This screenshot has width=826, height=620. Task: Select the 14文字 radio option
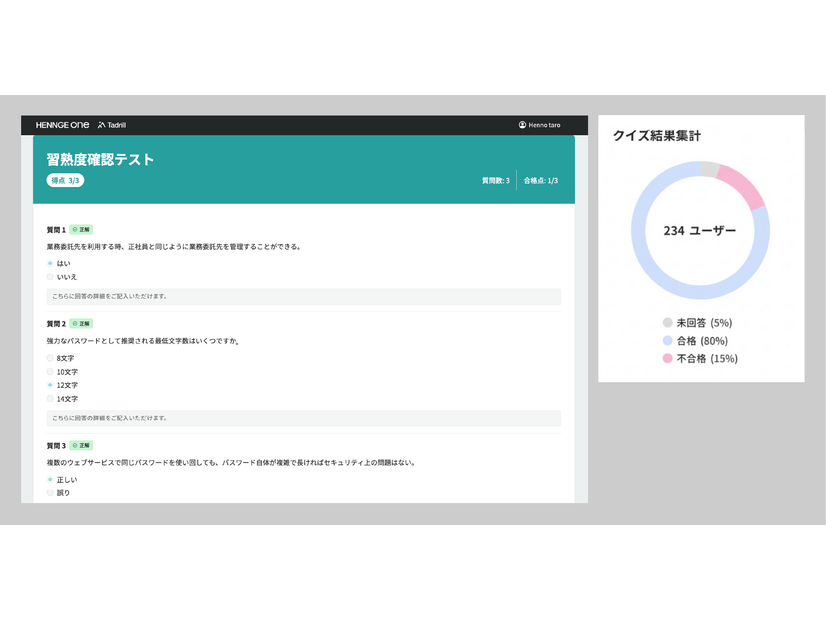point(50,399)
